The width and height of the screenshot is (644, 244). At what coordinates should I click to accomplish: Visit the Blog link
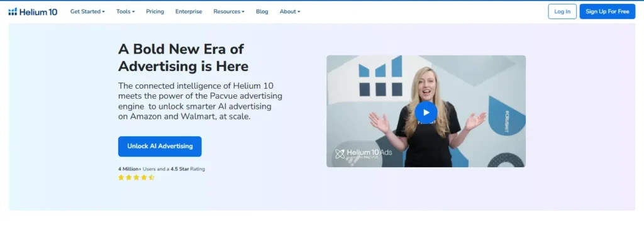pos(262,11)
